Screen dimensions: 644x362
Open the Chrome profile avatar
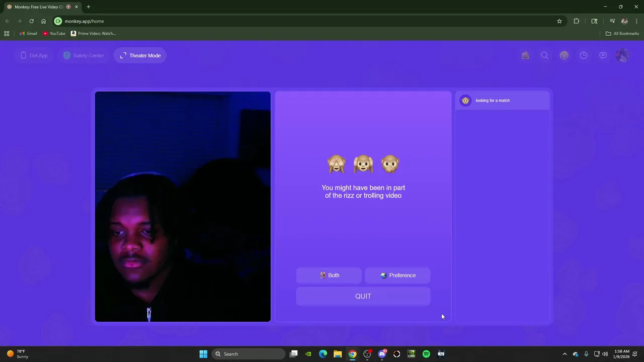coord(624,21)
